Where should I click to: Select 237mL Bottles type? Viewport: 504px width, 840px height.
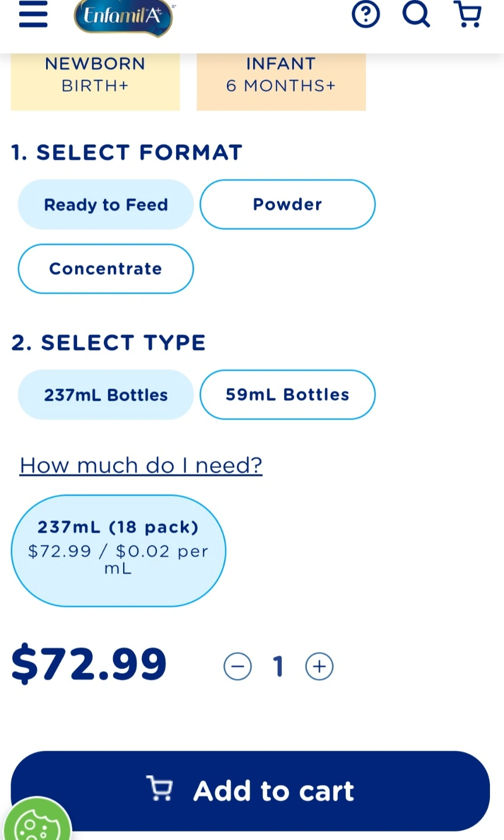pos(106,395)
